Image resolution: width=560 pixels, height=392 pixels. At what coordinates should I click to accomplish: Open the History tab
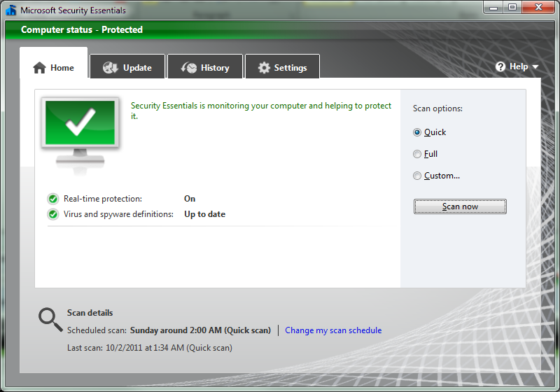point(205,66)
